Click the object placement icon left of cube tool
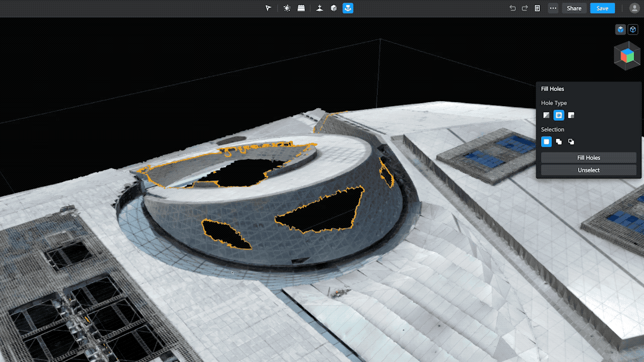644x362 pixels. pos(319,8)
